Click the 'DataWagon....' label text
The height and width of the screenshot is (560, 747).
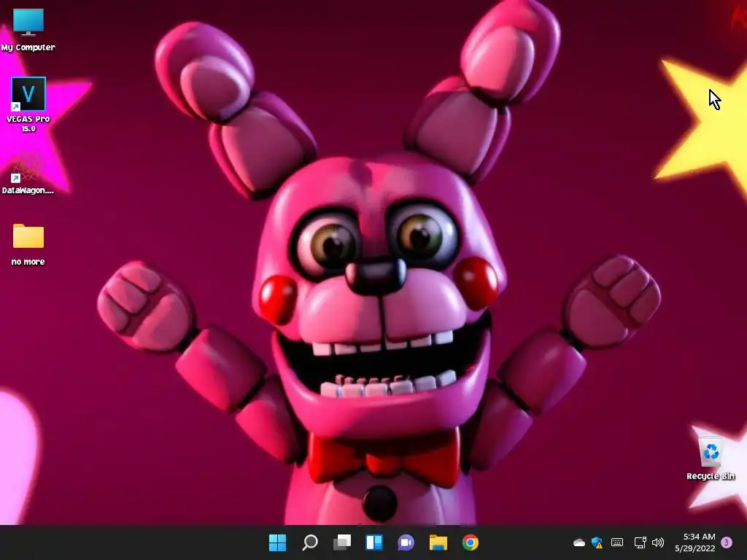point(28,190)
